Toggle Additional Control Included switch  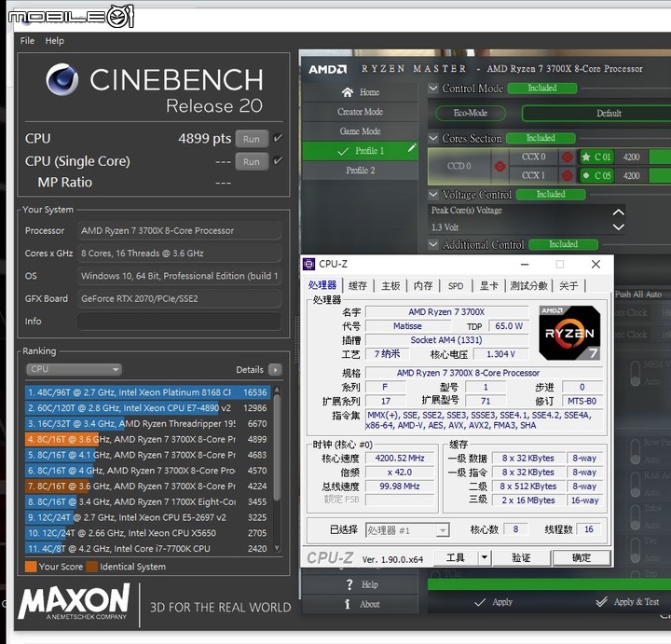click(563, 244)
